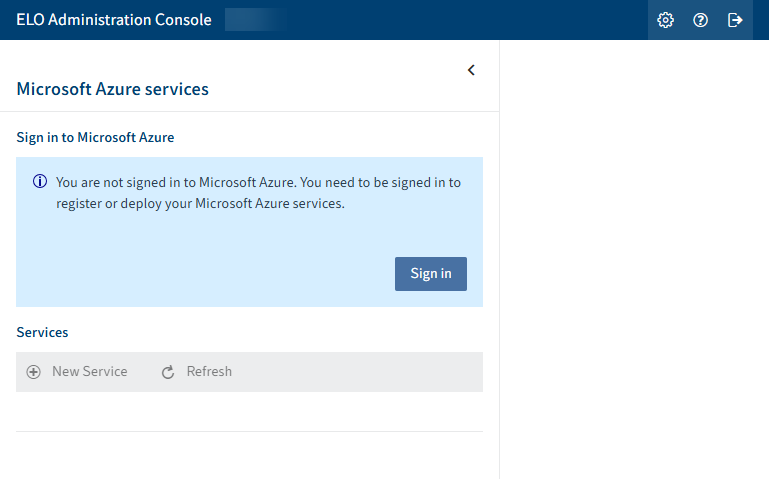Click the New Service label
The image size is (769, 479).
[x=90, y=372]
